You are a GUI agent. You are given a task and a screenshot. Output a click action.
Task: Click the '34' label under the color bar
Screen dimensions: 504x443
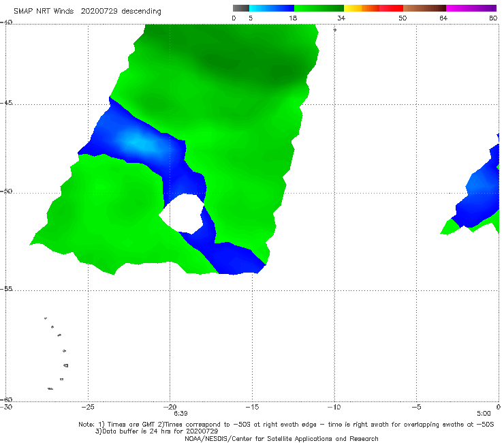(341, 18)
